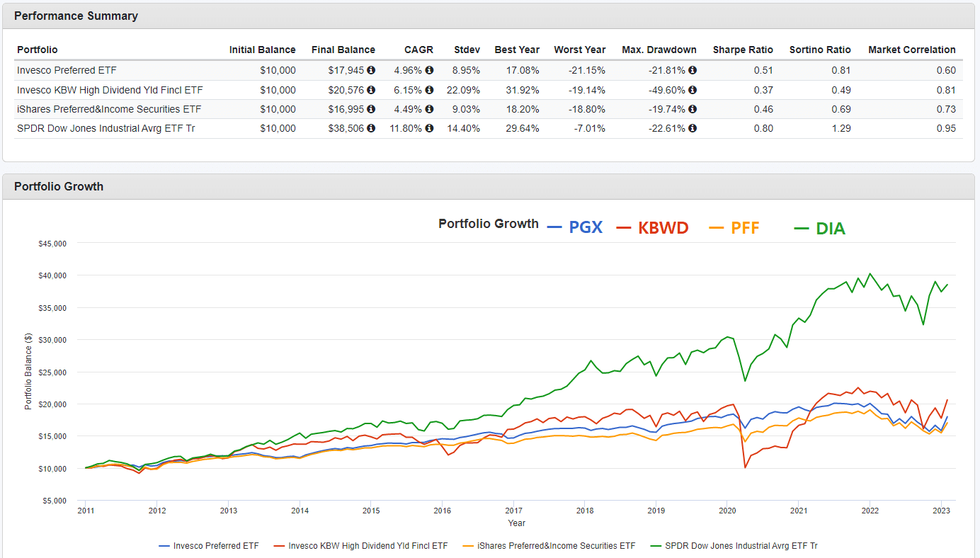Click the 0.95 market correlation value
This screenshot has height=558, width=980.
click(x=946, y=128)
